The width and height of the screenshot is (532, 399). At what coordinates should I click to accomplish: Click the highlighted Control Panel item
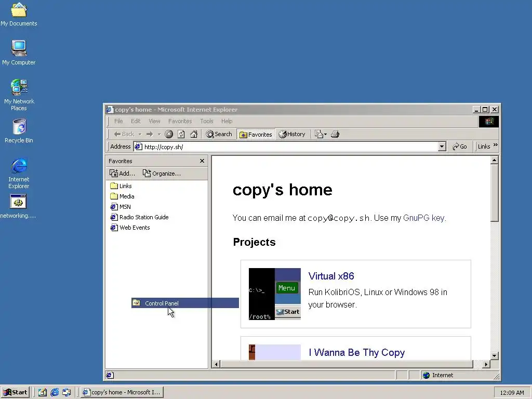[185, 303]
